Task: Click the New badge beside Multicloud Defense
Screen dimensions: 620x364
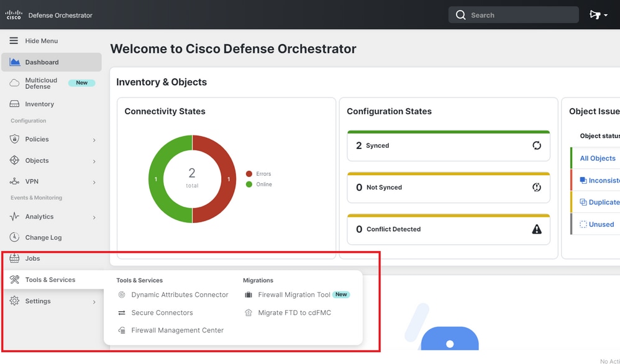Action: [x=82, y=83]
